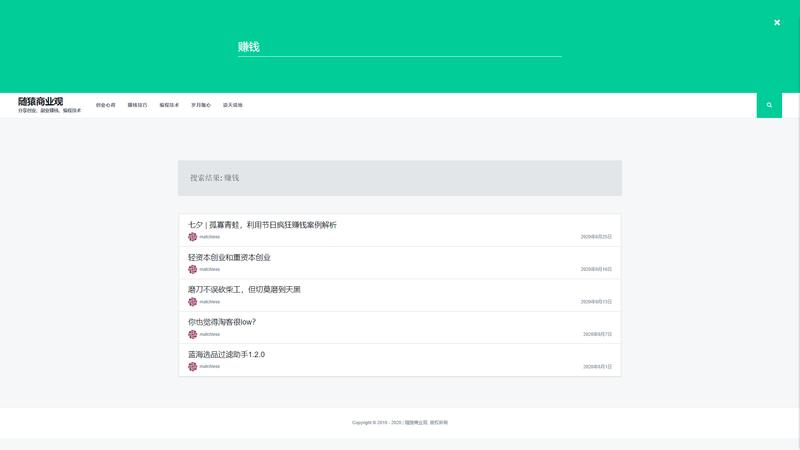The width and height of the screenshot is (800, 450).
Task: Open the 赚钱技巧 menu item
Action: 137,105
